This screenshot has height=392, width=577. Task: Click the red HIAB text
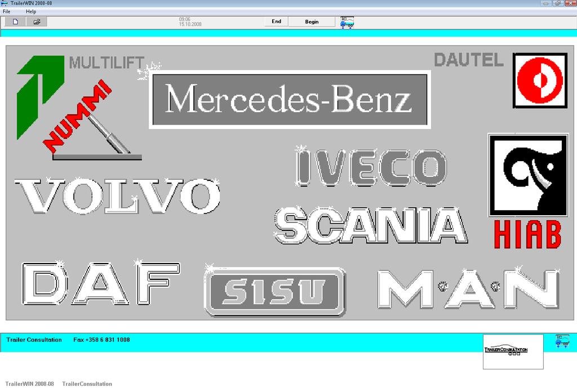coord(527,235)
